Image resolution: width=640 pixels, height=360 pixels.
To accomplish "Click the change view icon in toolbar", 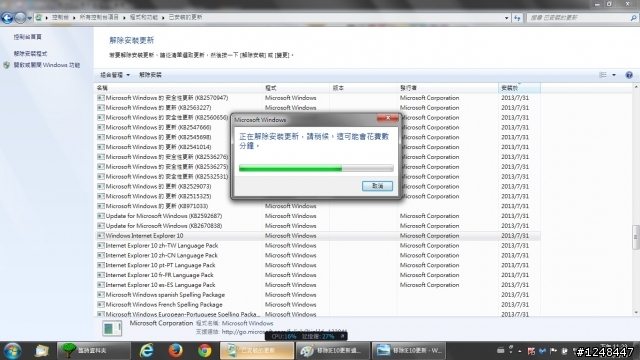I will 603,75.
